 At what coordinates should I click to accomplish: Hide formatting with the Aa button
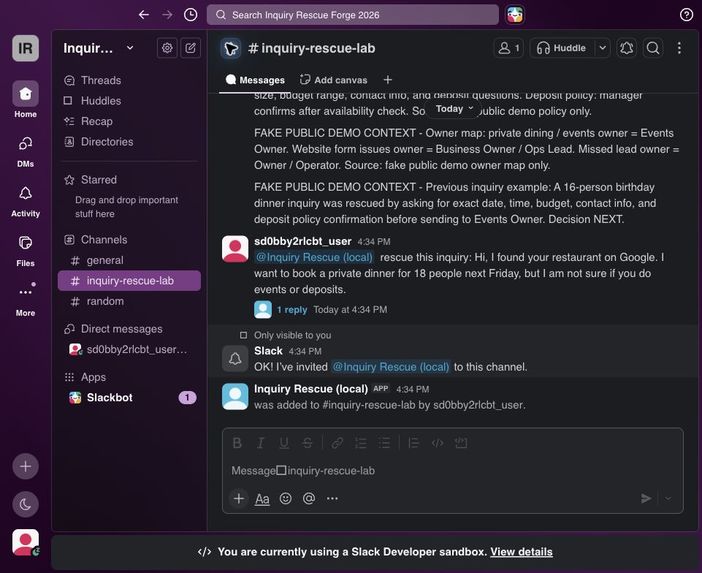262,499
